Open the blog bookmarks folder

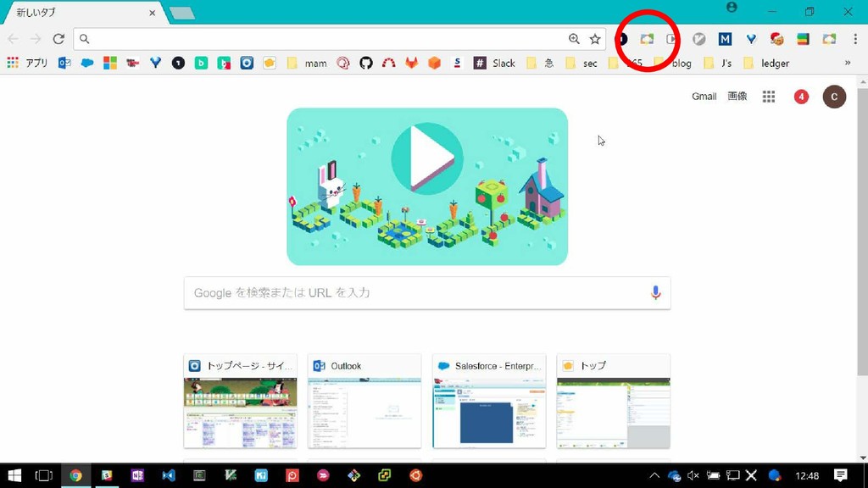(673, 63)
